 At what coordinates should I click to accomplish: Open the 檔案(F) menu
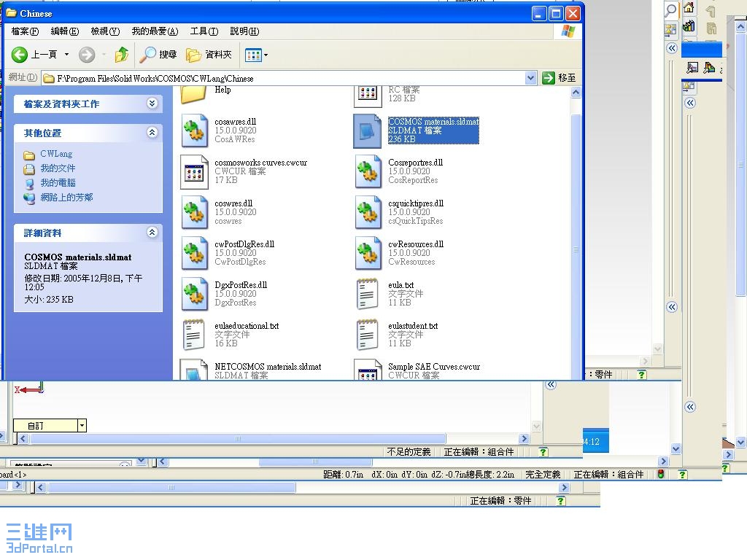[25, 31]
